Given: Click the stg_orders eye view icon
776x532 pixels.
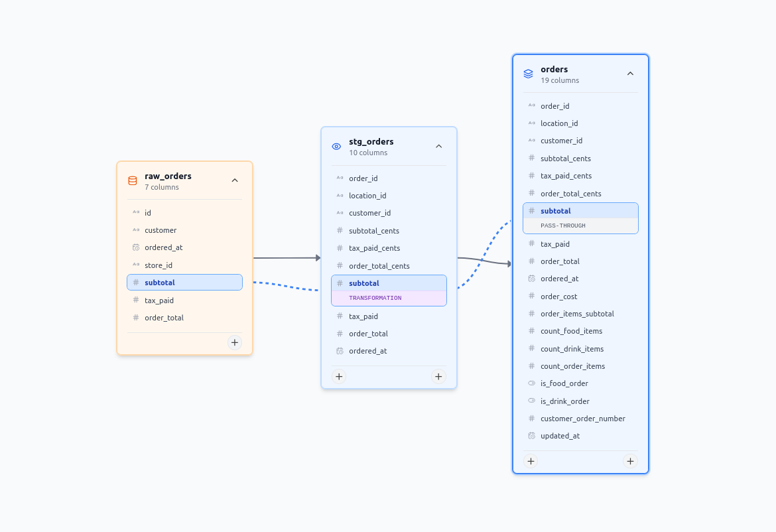Looking at the screenshot, I should (336, 147).
